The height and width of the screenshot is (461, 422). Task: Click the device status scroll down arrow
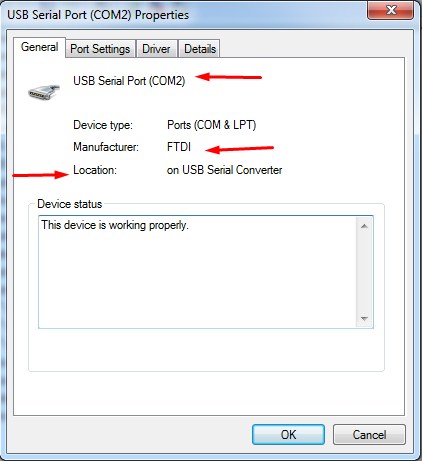[x=364, y=319]
